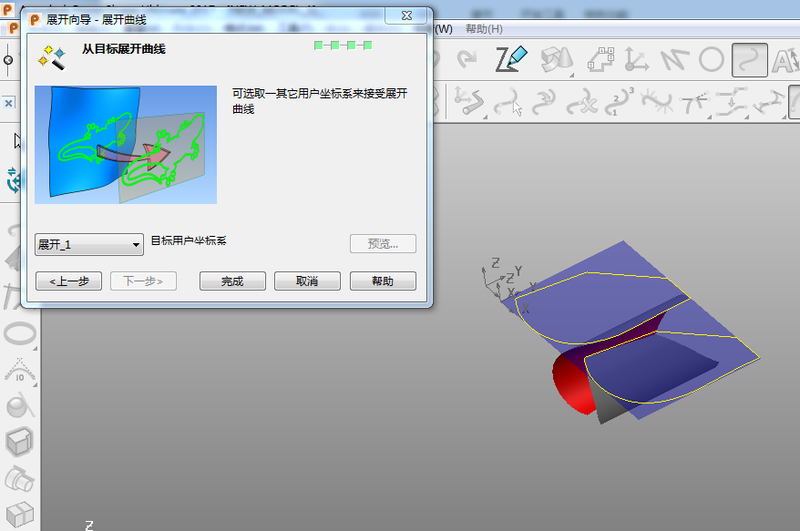This screenshot has height=531, width=800.
Task: Click the arc with angle tool icon
Action: (x=19, y=370)
